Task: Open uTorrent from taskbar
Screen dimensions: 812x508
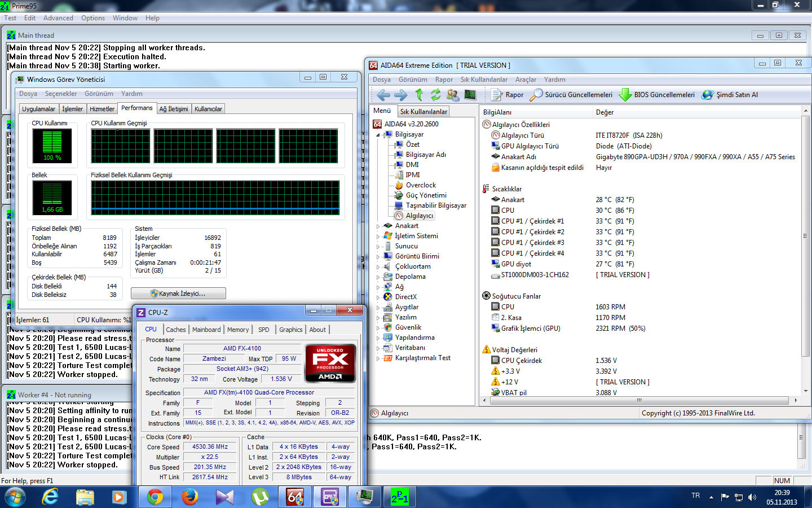Action: point(260,497)
